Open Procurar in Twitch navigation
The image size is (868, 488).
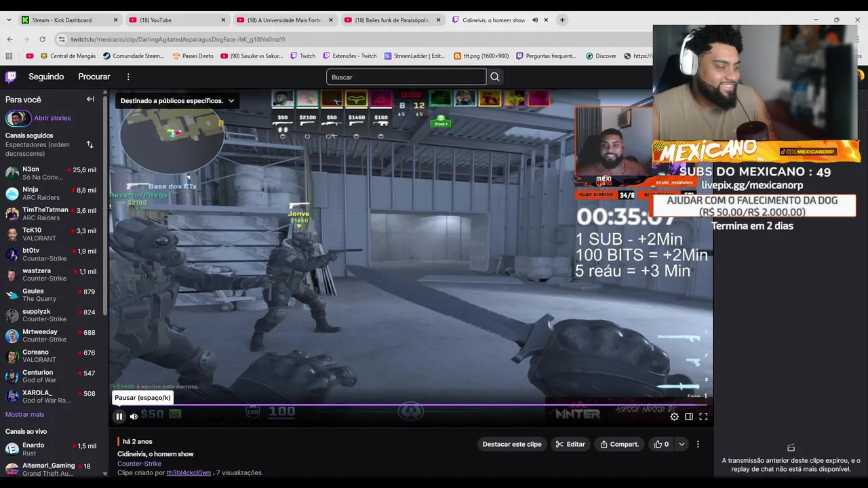tap(94, 77)
